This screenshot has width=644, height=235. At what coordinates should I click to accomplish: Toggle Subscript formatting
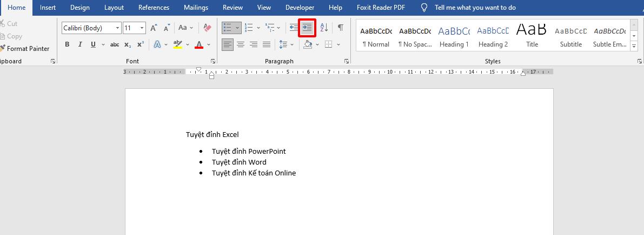tap(128, 44)
